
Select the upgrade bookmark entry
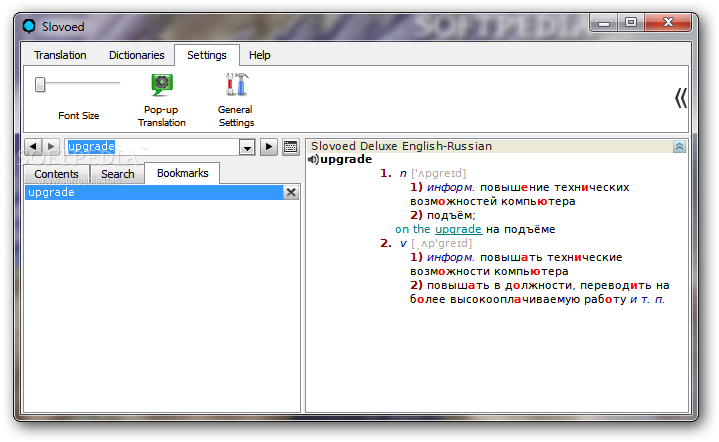(x=154, y=193)
